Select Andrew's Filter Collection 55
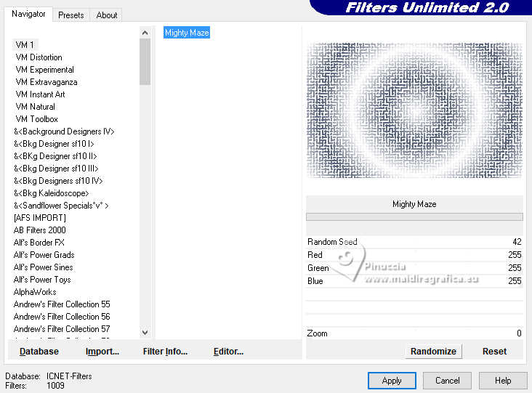The height and width of the screenshot is (393, 532). (62, 304)
